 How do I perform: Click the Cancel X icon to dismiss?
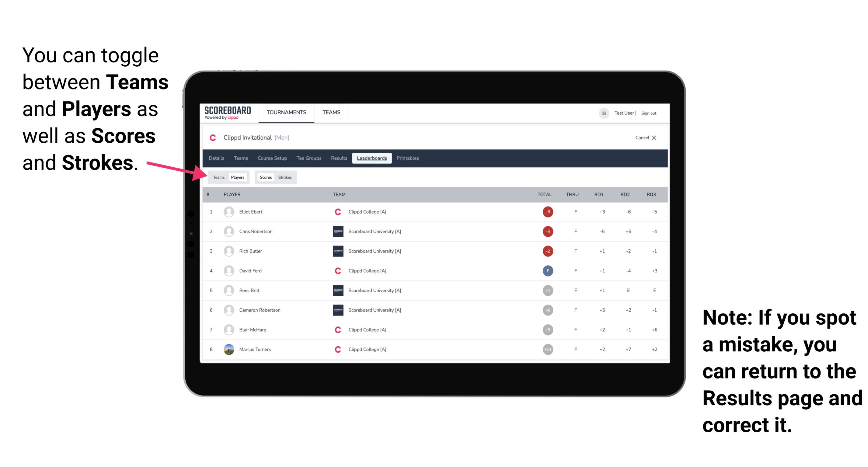pyautogui.click(x=644, y=138)
